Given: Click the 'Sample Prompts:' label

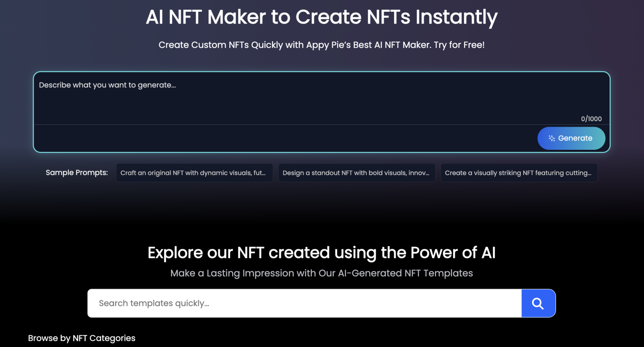Looking at the screenshot, I should 77,172.
